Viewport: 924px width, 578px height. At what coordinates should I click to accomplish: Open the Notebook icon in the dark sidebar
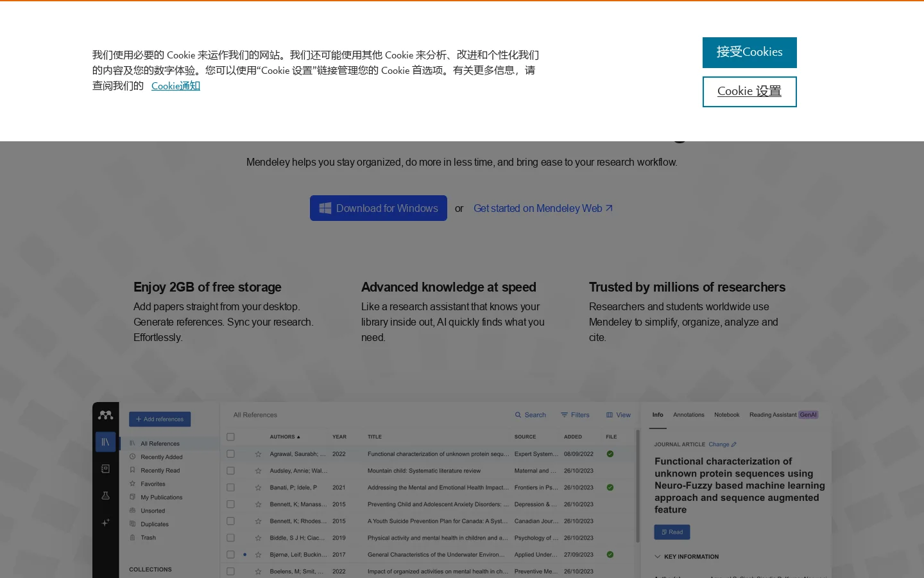point(106,469)
